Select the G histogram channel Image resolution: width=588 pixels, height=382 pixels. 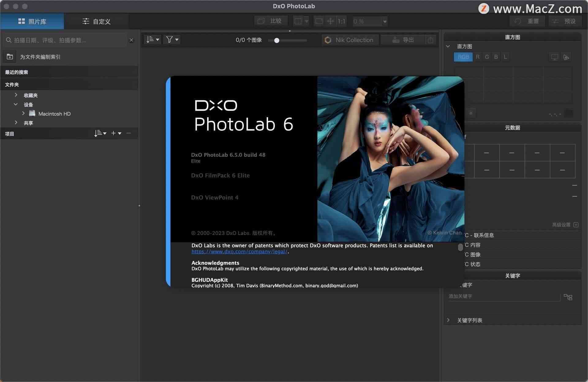(x=487, y=57)
